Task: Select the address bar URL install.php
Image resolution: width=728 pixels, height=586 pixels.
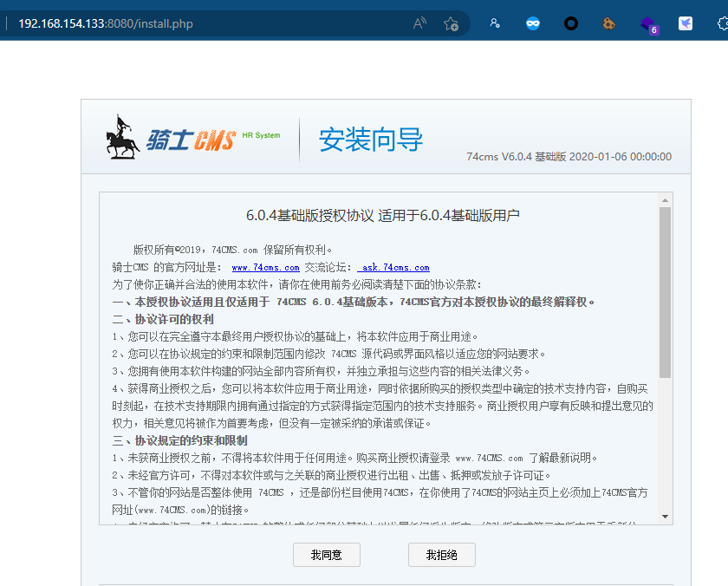Action: (x=106, y=23)
